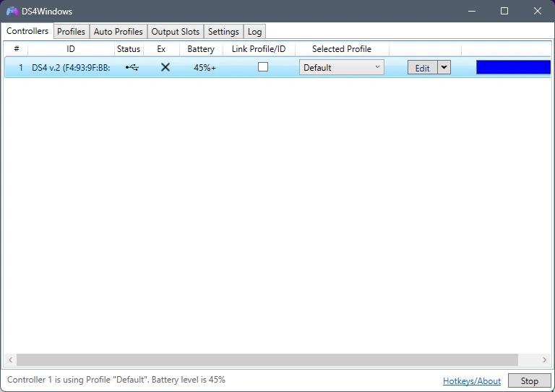This screenshot has width=555, height=392.
Task: Close the DS4Windows window
Action: click(538, 12)
